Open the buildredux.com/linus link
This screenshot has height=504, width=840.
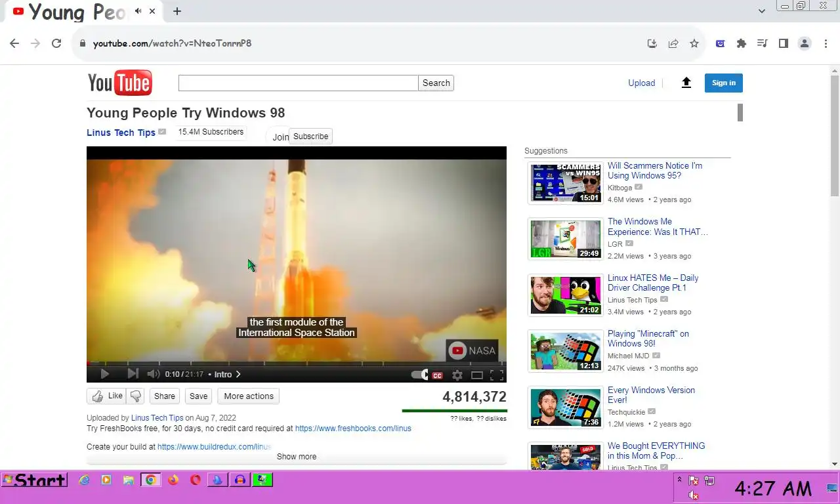pos(215,447)
